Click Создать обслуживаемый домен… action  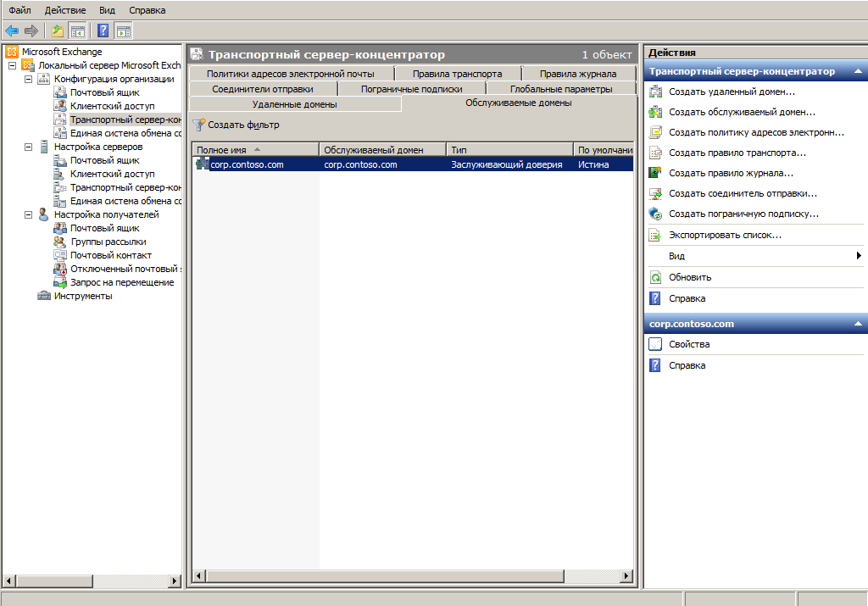742,112
